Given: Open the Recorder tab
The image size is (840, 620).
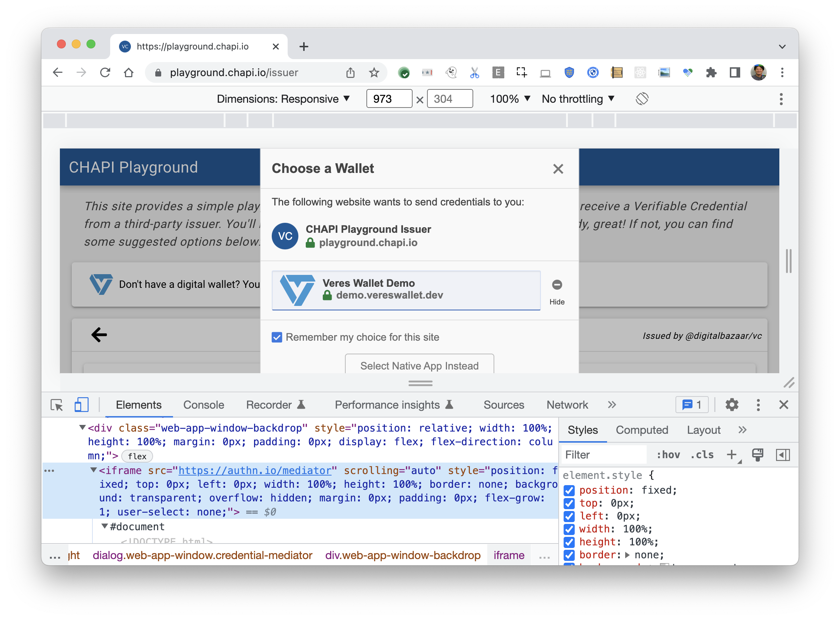Looking at the screenshot, I should (x=276, y=405).
